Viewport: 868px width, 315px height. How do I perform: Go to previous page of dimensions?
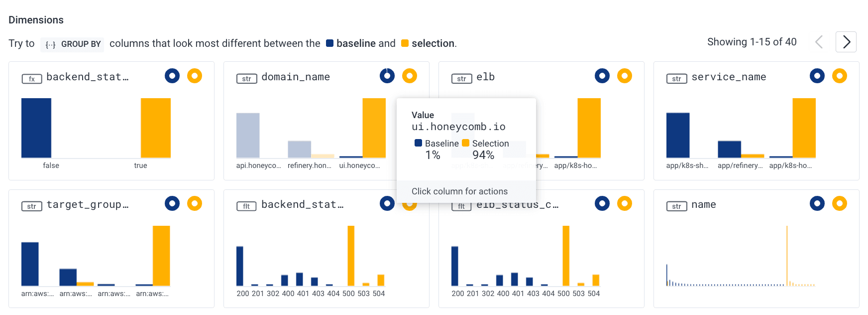pos(819,42)
